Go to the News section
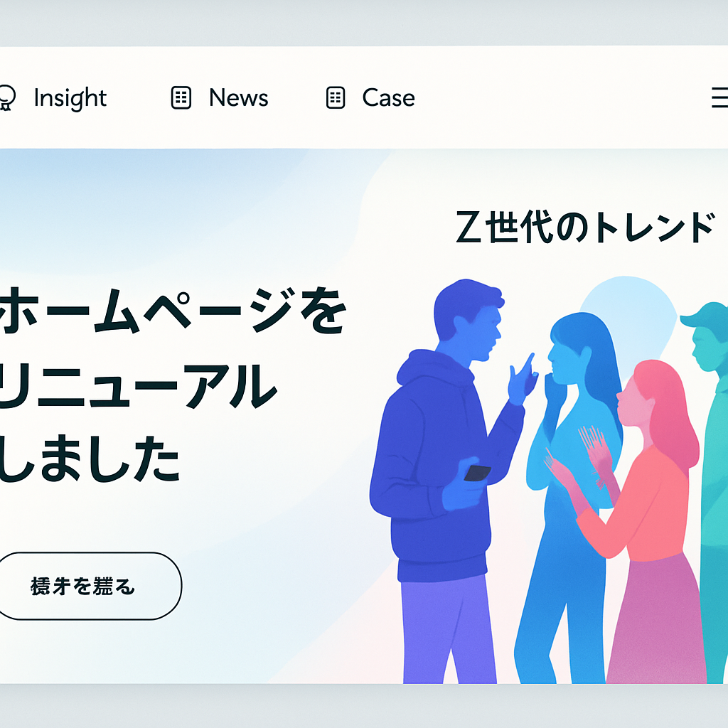 [239, 98]
